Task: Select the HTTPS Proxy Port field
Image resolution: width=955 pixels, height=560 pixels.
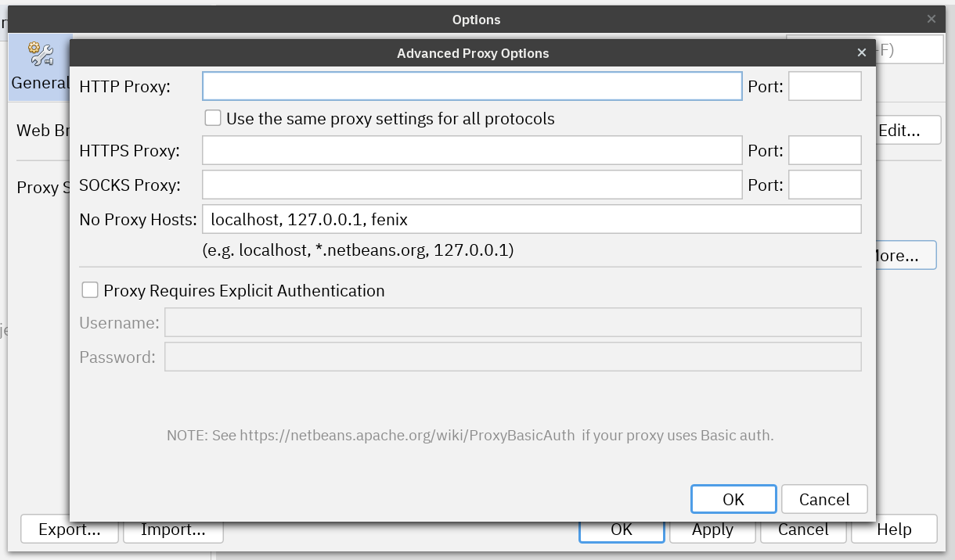Action: 825,150
